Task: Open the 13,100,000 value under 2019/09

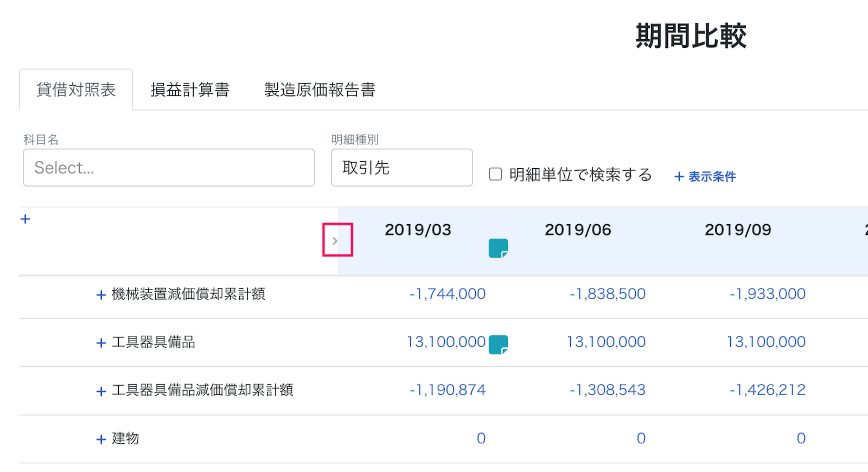Action: click(766, 342)
